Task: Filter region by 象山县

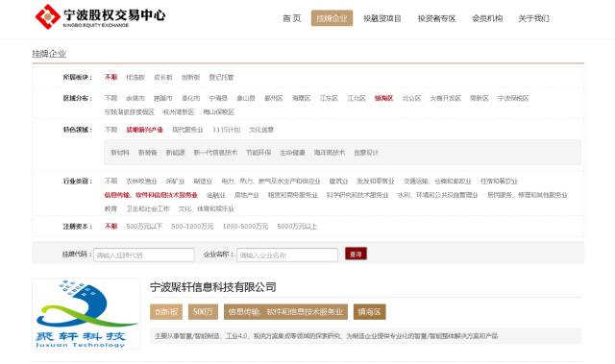Action: click(246, 98)
